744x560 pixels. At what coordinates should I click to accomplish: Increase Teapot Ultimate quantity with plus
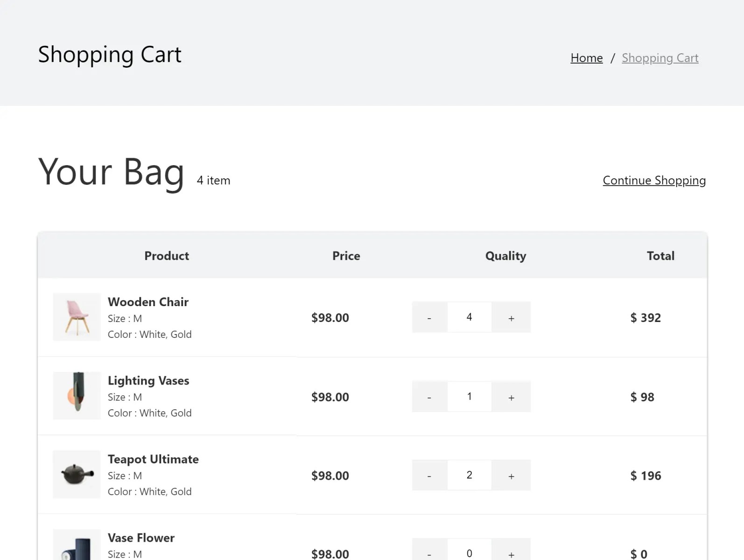tap(511, 475)
